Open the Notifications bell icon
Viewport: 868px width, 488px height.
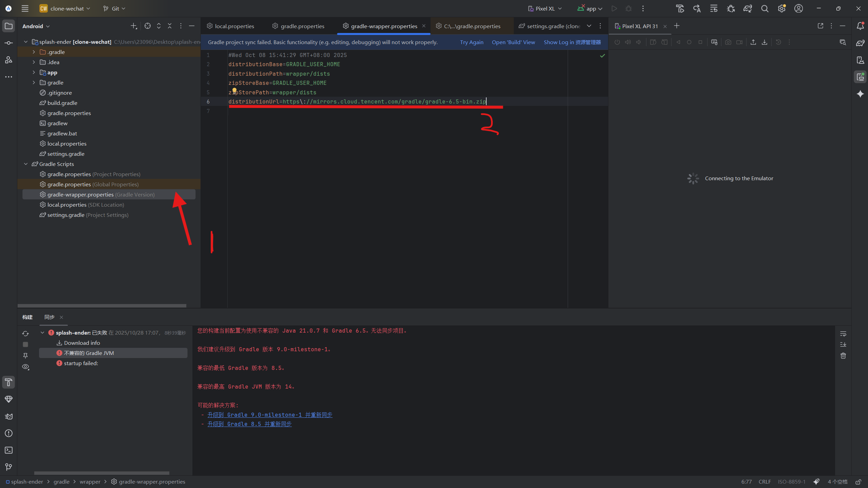(x=860, y=26)
